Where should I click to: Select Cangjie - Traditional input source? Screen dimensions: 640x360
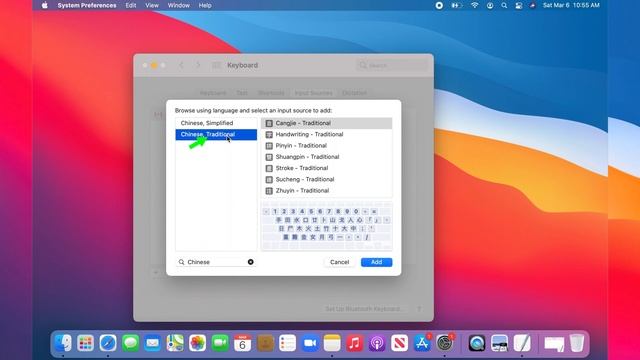327,123
